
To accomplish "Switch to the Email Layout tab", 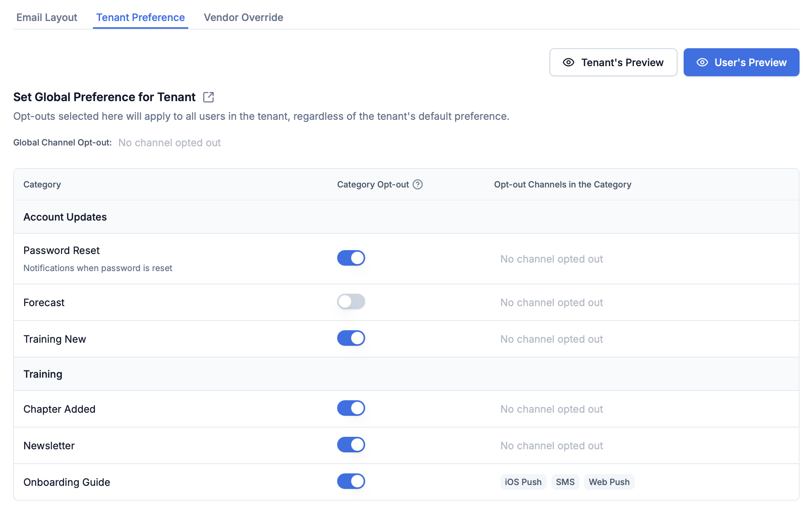I will 47,18.
